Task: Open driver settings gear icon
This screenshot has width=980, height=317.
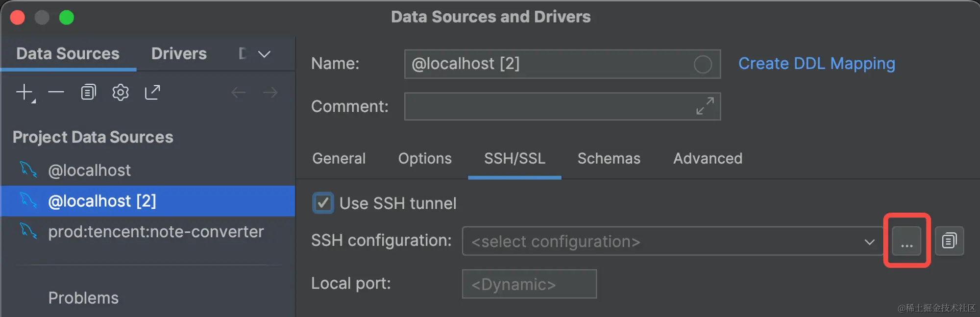Action: click(x=120, y=92)
